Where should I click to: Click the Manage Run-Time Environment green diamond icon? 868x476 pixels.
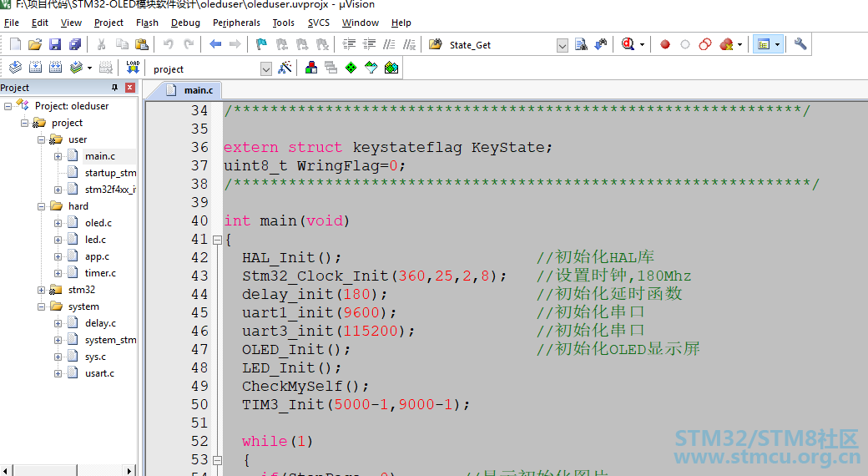[351, 68]
